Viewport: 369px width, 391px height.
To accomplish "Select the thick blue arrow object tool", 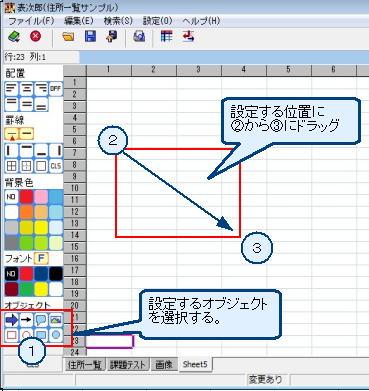I will 12,320.
